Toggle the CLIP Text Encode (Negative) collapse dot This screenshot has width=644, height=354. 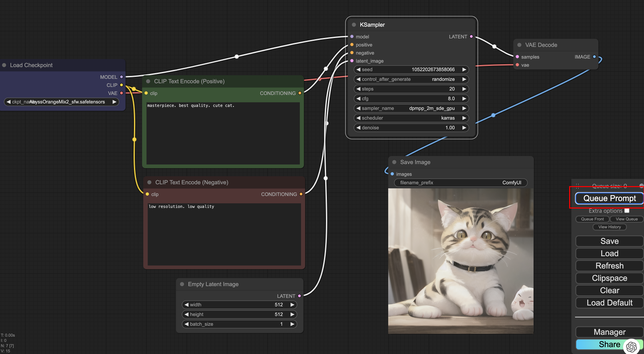pos(149,182)
